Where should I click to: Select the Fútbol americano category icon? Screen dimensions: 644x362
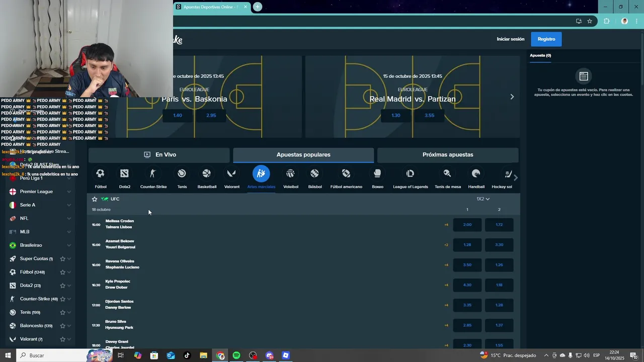pos(346,173)
